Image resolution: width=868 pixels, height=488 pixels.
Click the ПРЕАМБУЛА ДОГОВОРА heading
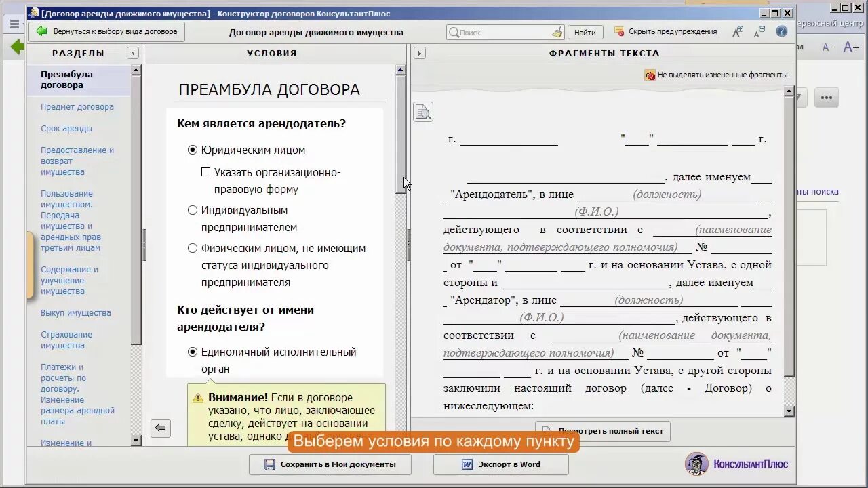point(269,90)
